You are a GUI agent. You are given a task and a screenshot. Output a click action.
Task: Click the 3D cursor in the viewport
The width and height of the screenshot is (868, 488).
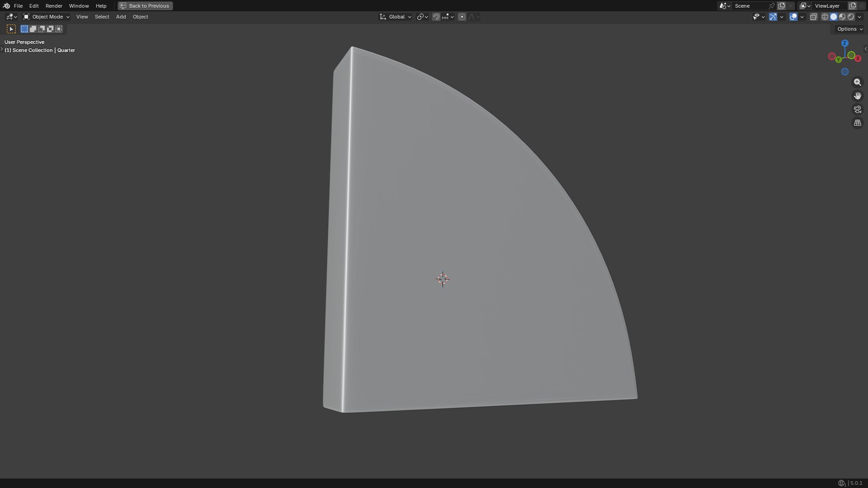click(443, 279)
